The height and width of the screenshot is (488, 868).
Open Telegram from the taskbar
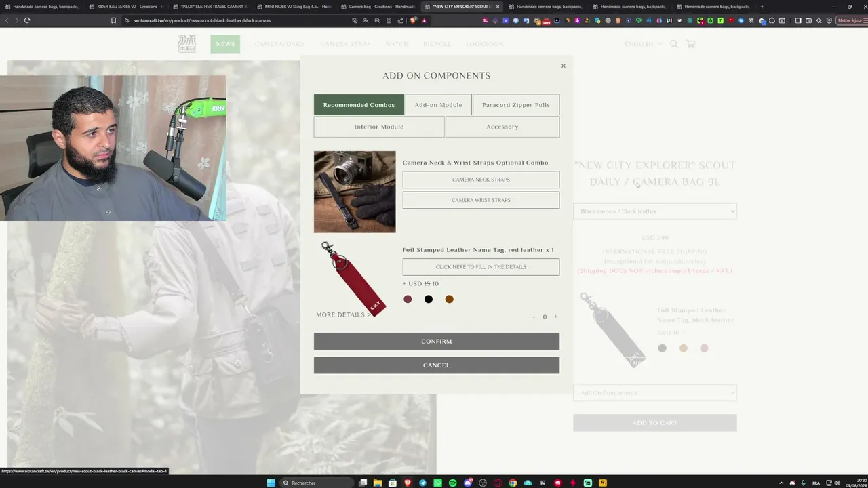pyautogui.click(x=422, y=483)
